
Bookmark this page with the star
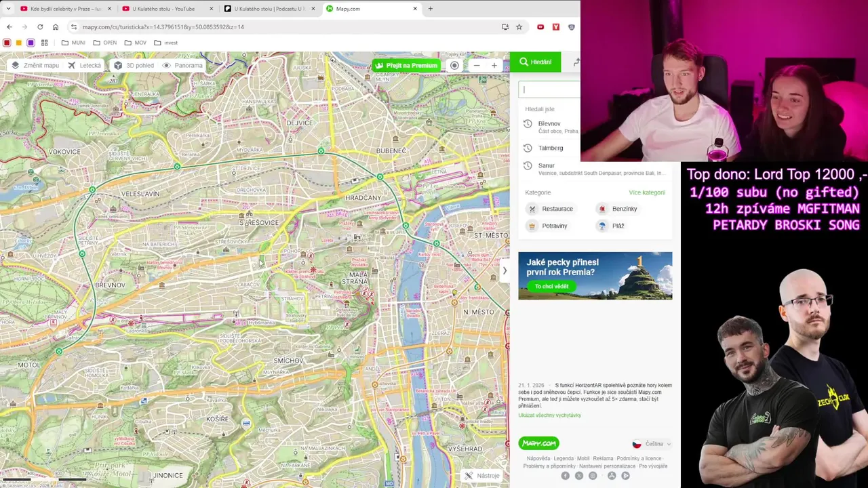click(519, 27)
